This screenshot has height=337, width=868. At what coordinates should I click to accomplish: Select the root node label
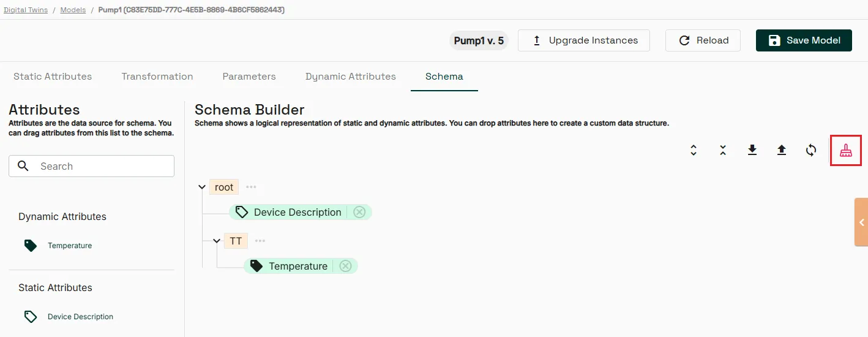coord(224,187)
